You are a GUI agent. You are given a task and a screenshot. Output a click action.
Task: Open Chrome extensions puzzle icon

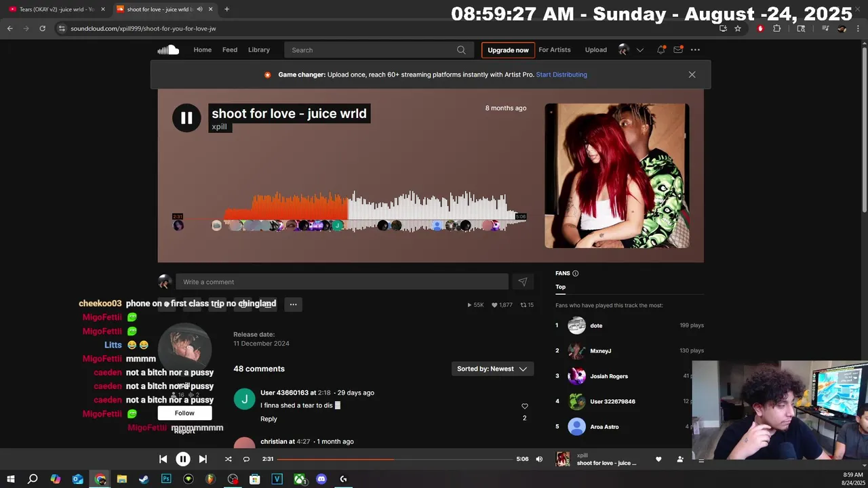point(776,28)
